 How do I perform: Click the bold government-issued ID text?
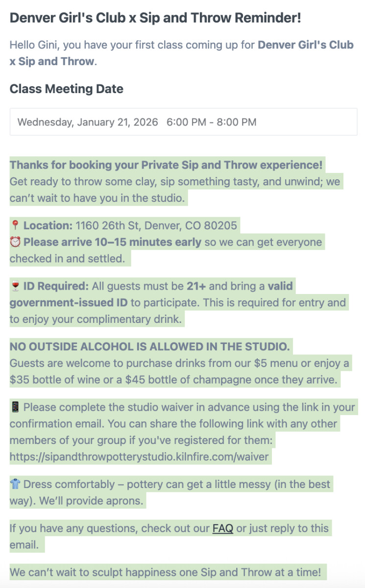point(69,303)
